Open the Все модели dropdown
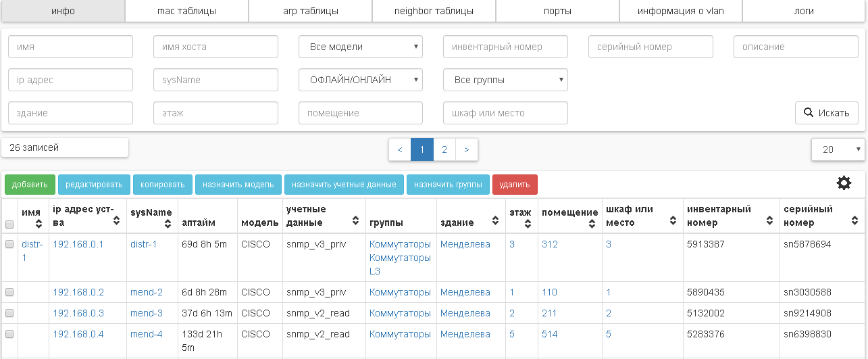The image size is (868, 359). pos(361,47)
